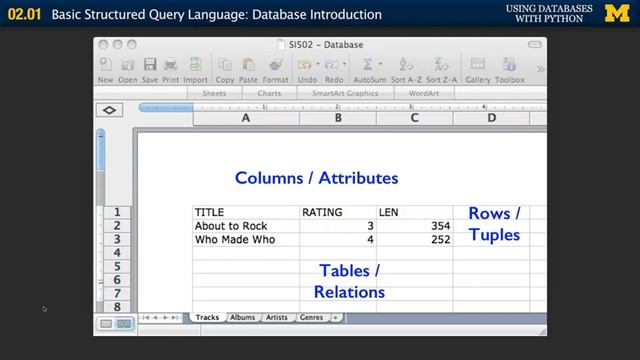Click the Import toolbar icon
This screenshot has height=360, width=640.
195,64
